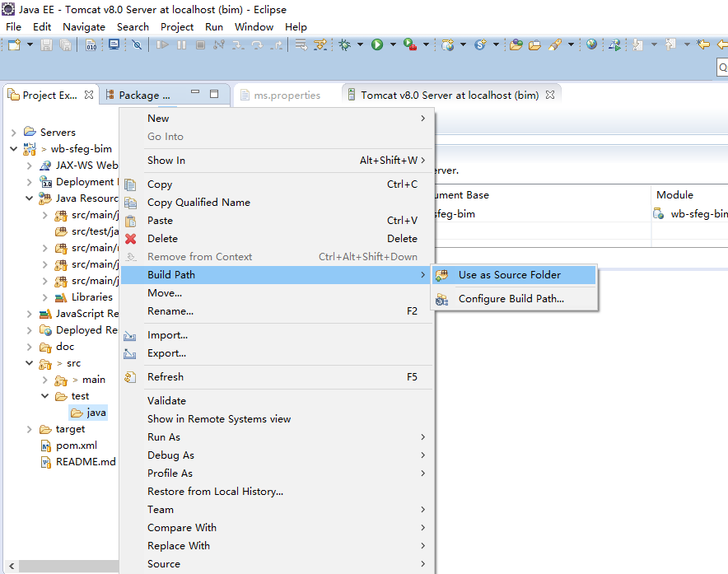Choose Refresh in the context menu
Screen dimensions: 728x574
pos(277,377)
